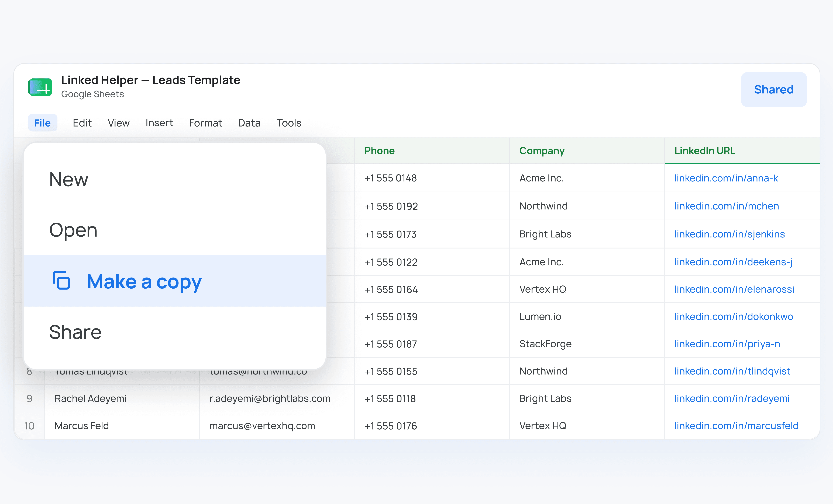
Task: Open the View menu
Action: 119,123
